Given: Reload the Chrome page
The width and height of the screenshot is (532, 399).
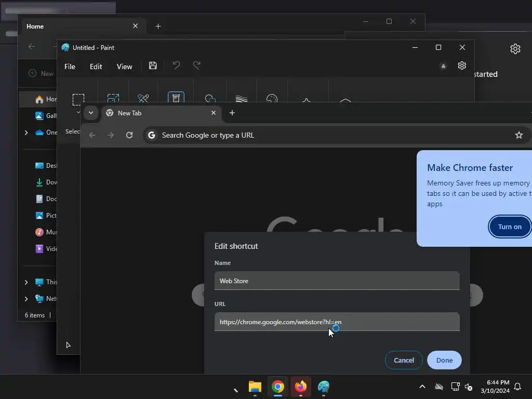Looking at the screenshot, I should pyautogui.click(x=129, y=135).
